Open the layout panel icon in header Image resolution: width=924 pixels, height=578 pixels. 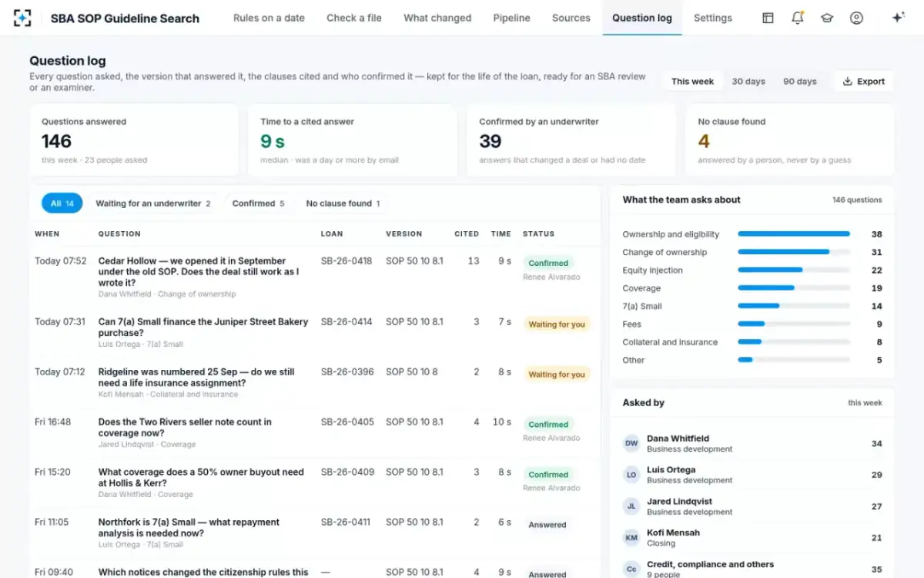coord(768,18)
